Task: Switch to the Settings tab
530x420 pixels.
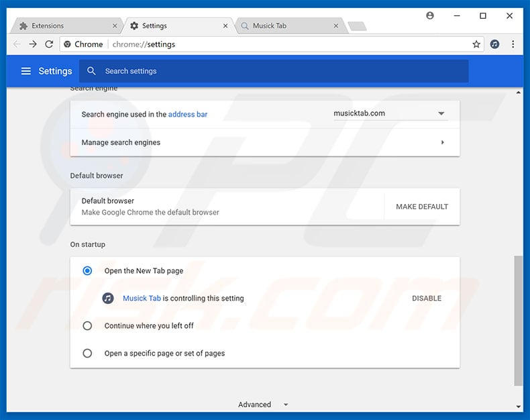Action: click(178, 25)
